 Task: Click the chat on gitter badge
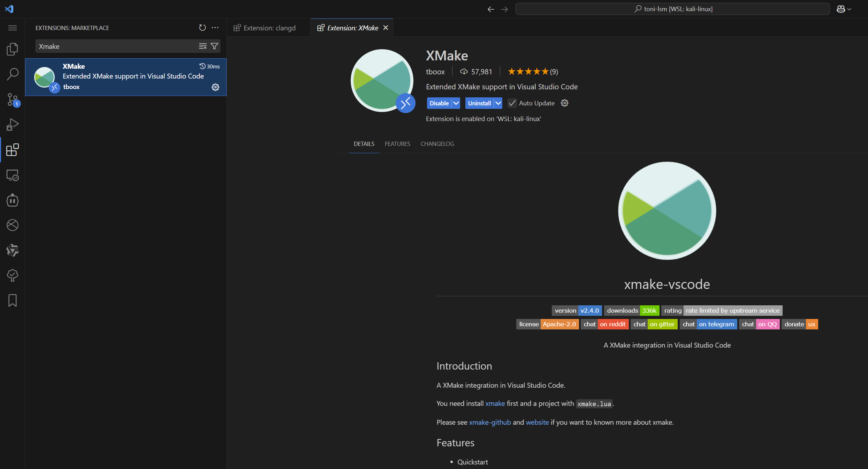(654, 324)
